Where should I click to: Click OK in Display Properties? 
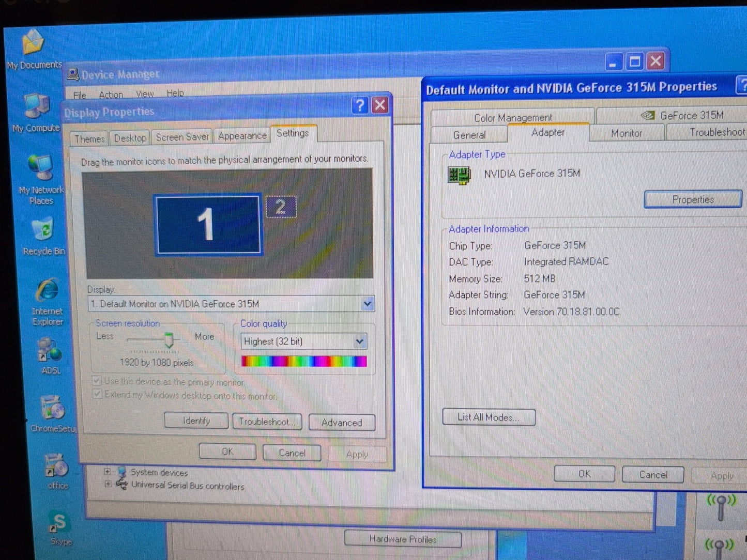coord(227,452)
